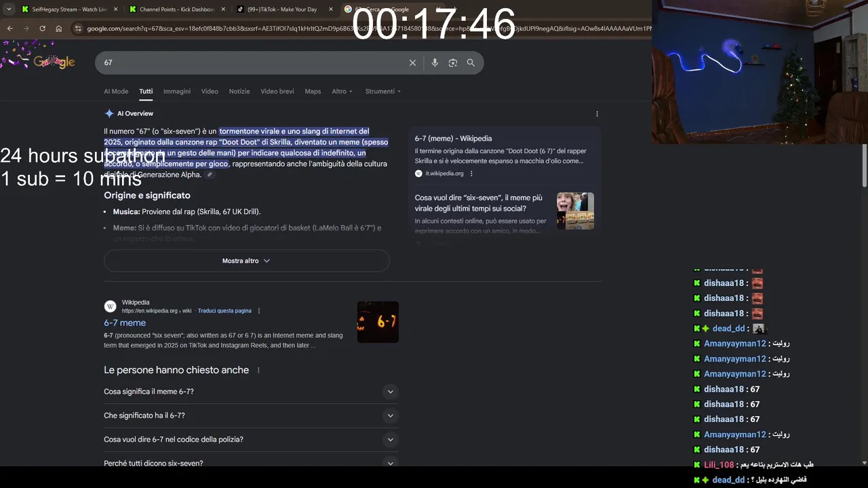Click the six-seven article thumbnail image
The image size is (868, 488).
coord(575,211)
